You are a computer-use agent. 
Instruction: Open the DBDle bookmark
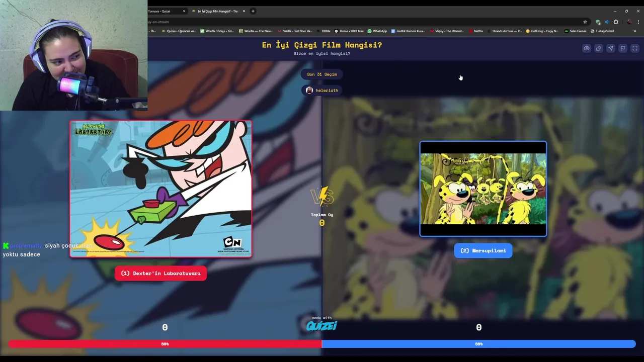[324, 31]
